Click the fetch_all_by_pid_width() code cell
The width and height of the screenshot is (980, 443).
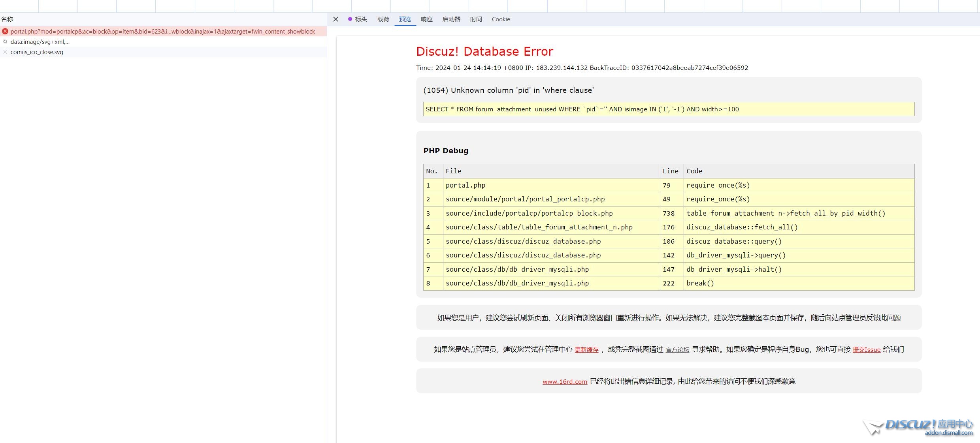point(799,213)
